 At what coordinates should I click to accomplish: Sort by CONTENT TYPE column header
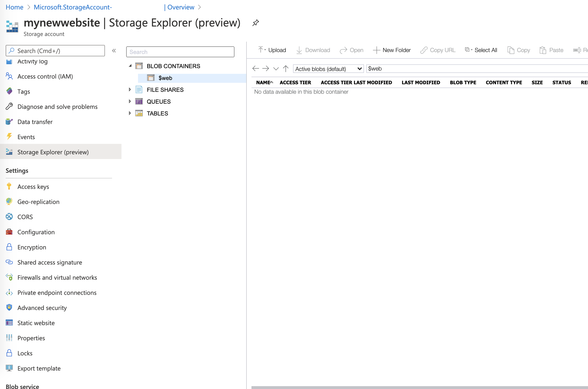(504, 82)
